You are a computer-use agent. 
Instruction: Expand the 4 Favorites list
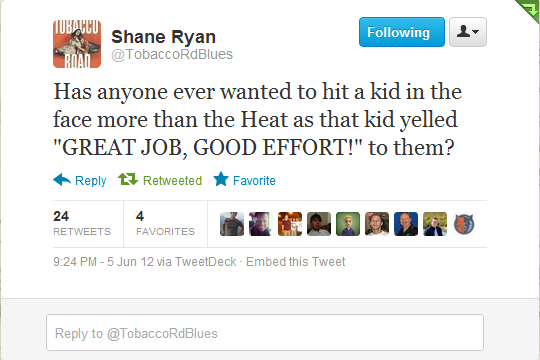(x=165, y=223)
